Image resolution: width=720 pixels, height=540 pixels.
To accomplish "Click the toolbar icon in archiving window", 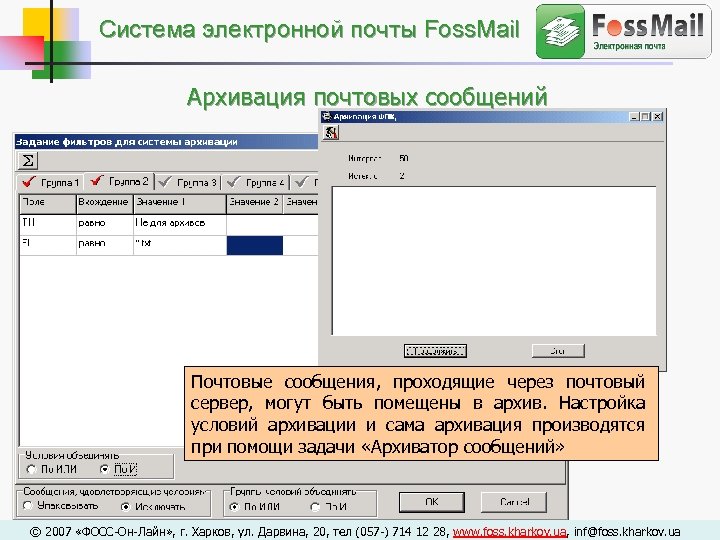I will [x=331, y=133].
